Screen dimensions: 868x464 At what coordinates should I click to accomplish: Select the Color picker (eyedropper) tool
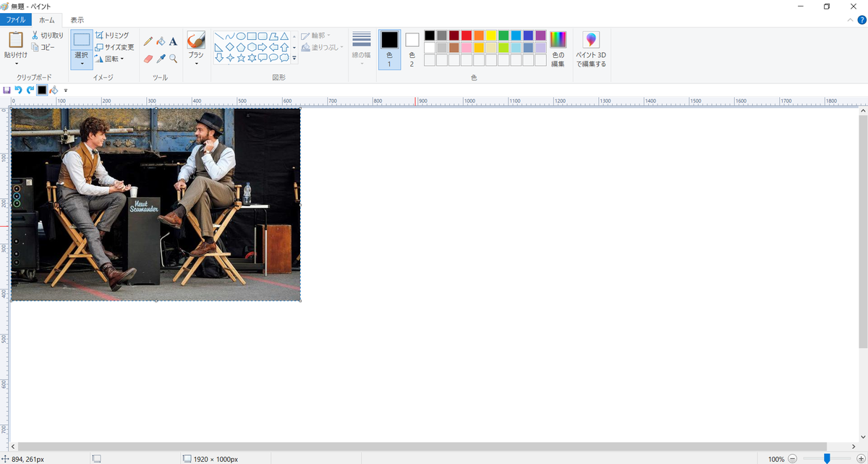coord(159,59)
